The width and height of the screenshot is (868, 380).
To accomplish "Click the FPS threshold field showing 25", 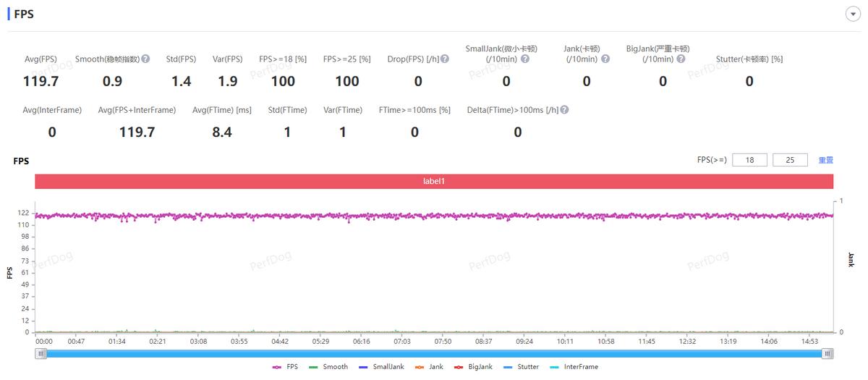I will 790,160.
